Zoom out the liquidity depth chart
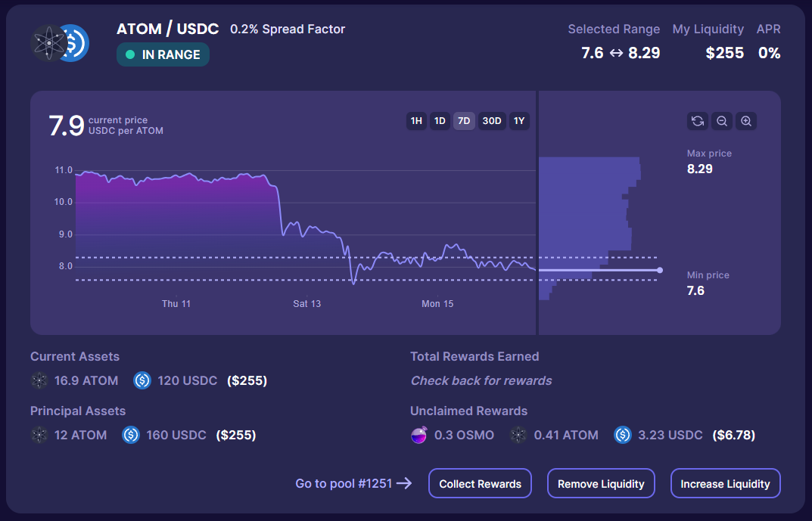The width and height of the screenshot is (812, 521). point(722,121)
